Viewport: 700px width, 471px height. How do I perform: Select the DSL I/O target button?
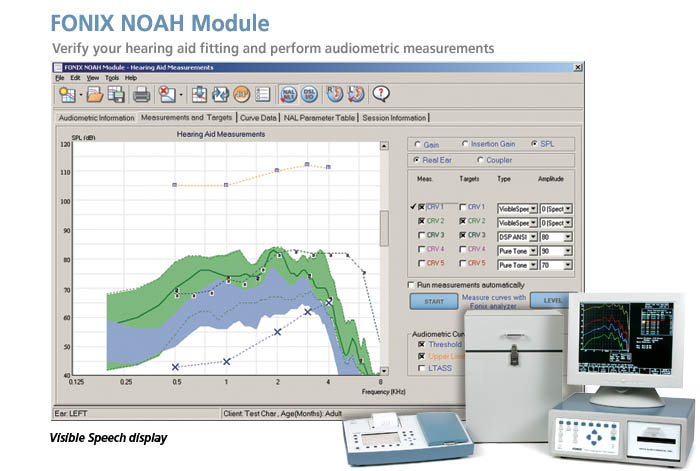point(309,95)
